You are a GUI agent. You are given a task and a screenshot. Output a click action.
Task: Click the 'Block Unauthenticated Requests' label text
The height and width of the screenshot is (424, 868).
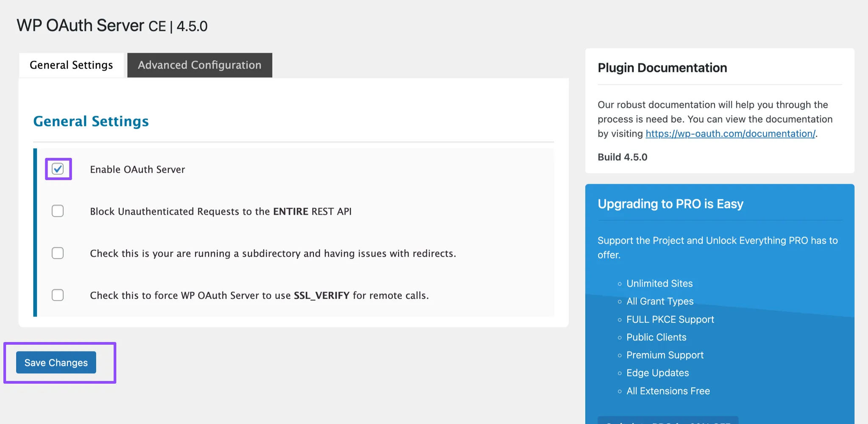221,211
